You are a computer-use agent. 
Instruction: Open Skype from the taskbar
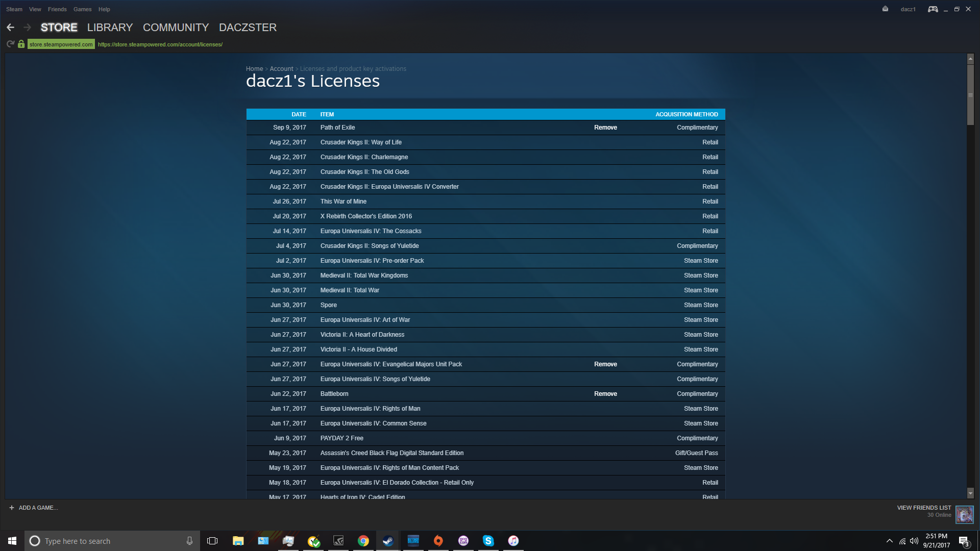coord(488,541)
